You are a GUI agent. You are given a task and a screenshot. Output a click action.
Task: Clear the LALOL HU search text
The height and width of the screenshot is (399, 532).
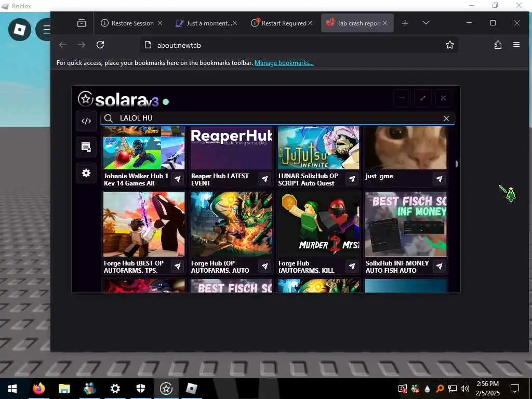coord(446,118)
